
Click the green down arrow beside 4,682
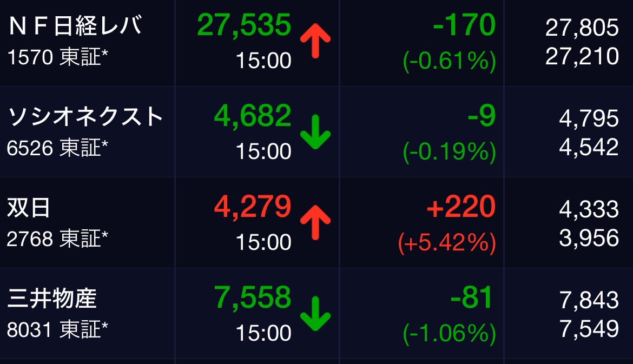coord(315,132)
